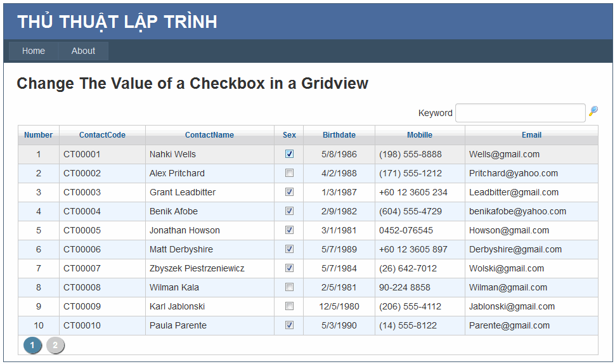Toggle Sex checkbox for Grant Leadbitter

(x=290, y=192)
